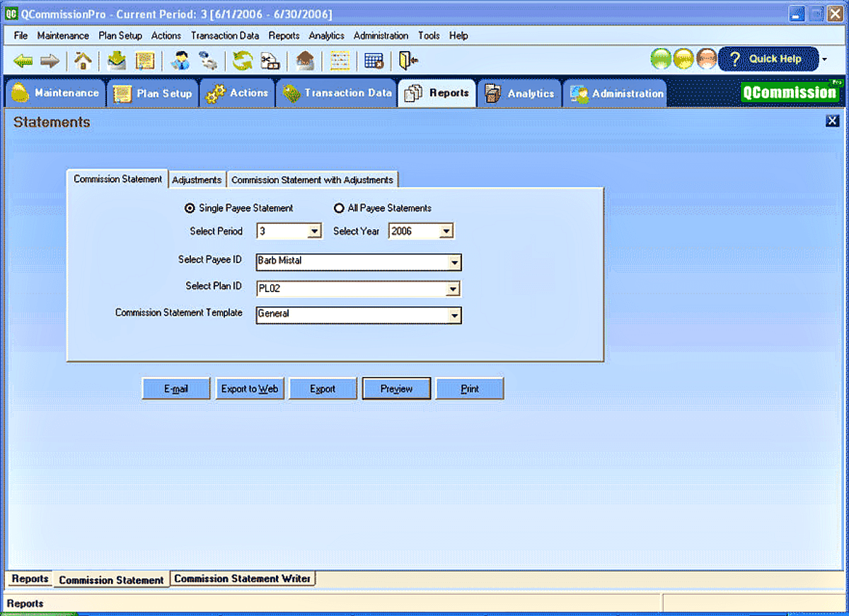Open the Commission Statement Template dropdown
Image resolution: width=849 pixels, height=616 pixels.
(x=454, y=315)
